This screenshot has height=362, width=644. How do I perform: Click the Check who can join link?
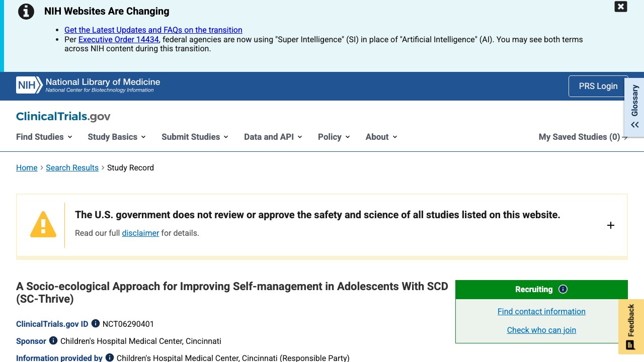[541, 330]
